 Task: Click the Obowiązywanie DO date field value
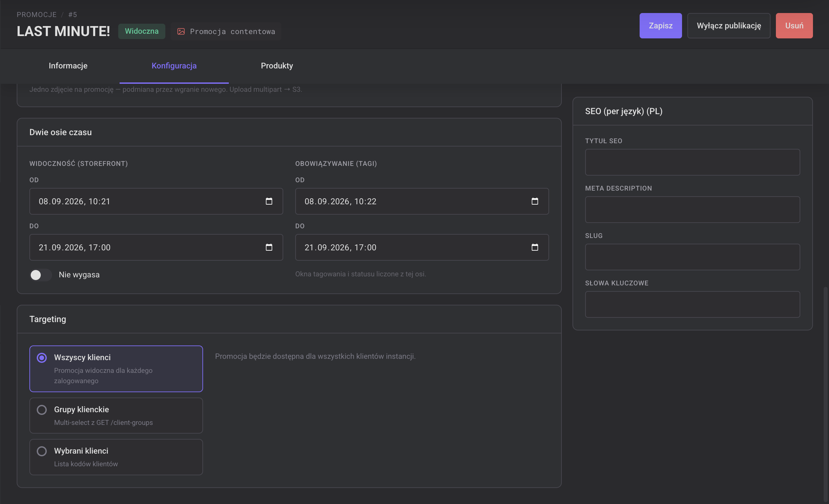[340, 247]
